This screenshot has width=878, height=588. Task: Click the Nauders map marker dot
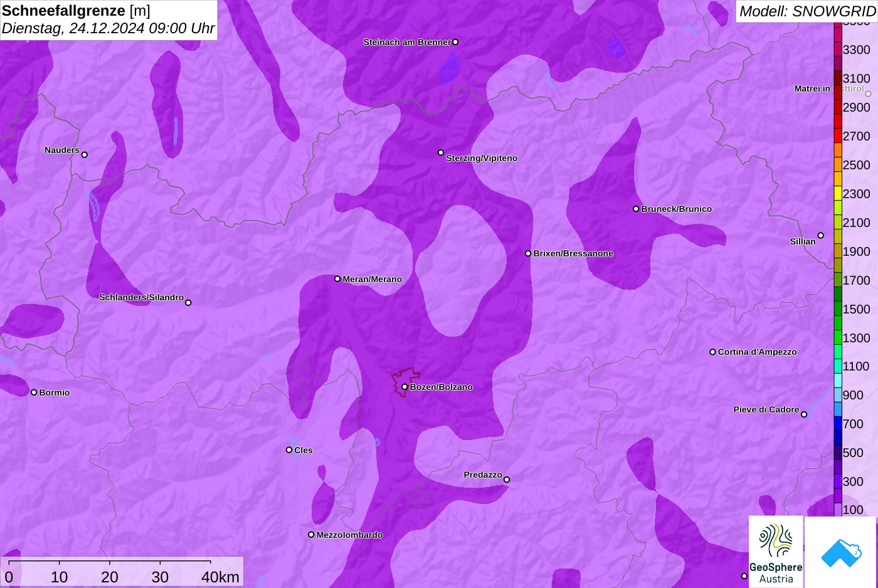(x=85, y=154)
